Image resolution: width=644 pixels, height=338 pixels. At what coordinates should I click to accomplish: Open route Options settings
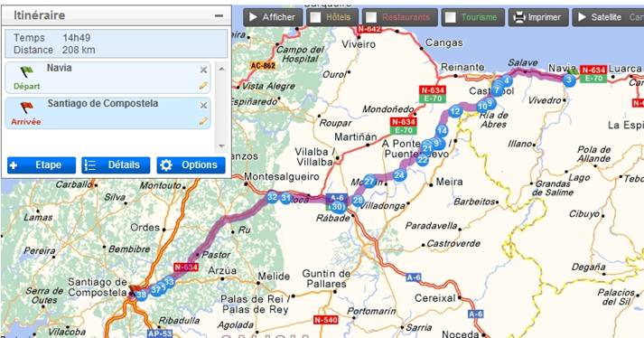tap(191, 165)
